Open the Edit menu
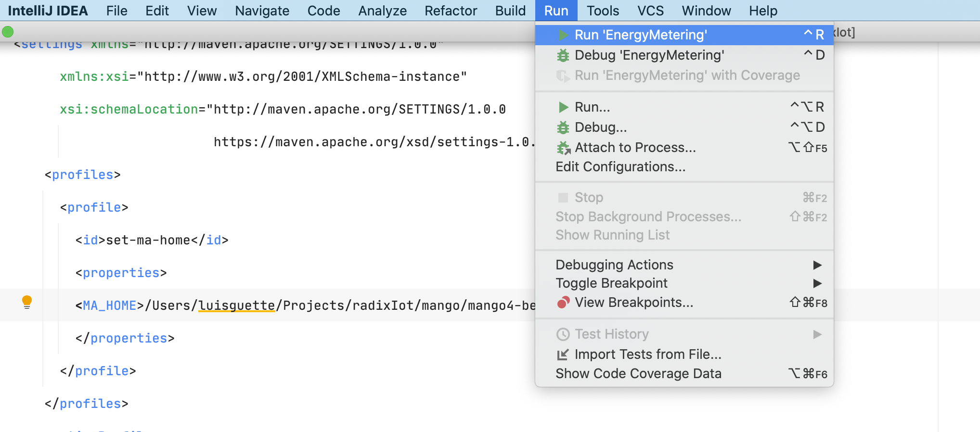This screenshot has width=980, height=432. pos(157,11)
